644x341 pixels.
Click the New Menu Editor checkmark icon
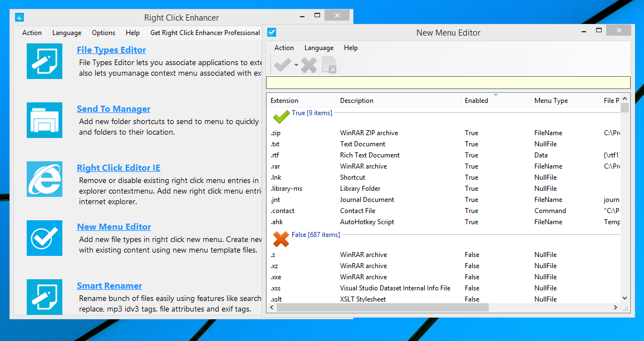(x=45, y=238)
